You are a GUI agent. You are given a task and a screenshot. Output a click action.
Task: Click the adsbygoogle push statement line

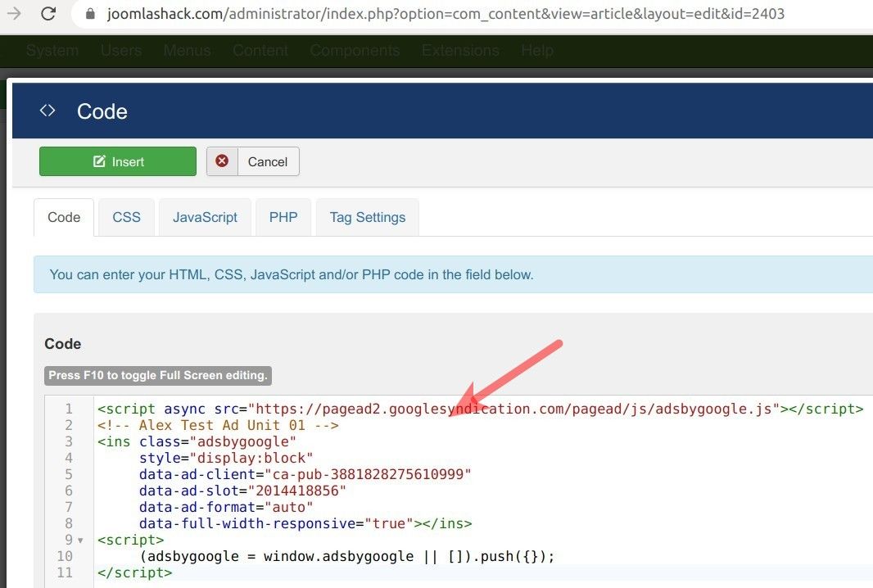[347, 556]
